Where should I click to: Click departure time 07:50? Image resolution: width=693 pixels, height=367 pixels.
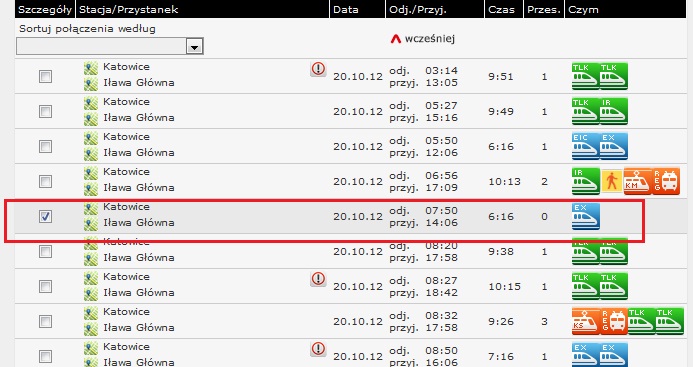tap(441, 210)
